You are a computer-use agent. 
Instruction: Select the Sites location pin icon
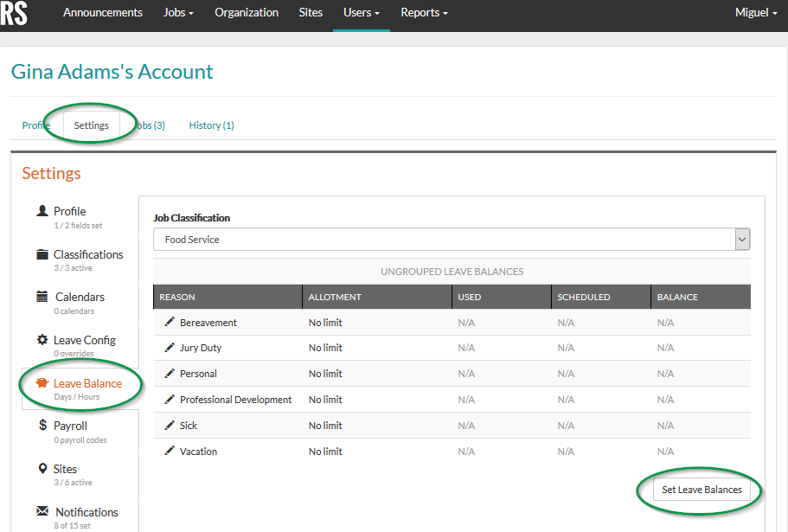42,467
